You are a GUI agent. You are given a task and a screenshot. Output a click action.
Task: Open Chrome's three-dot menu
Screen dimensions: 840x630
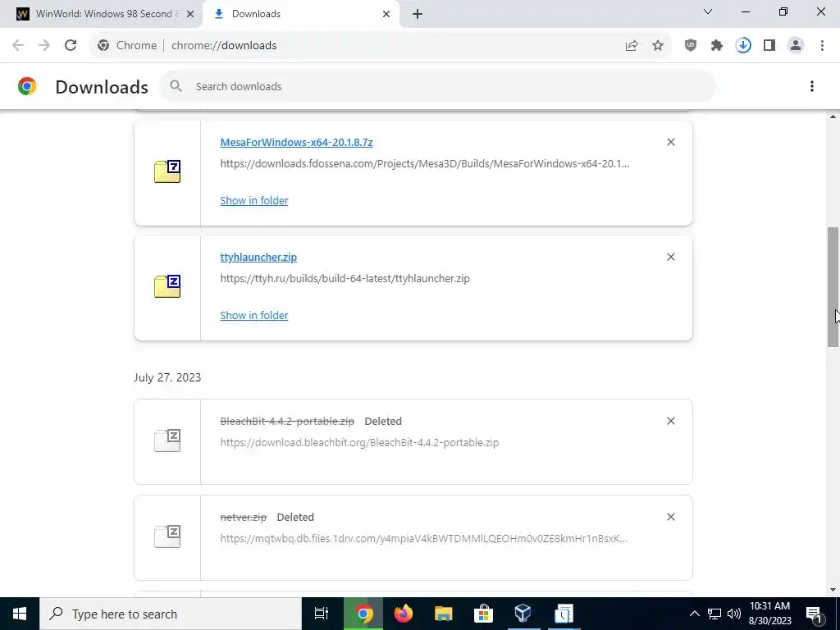(822, 46)
